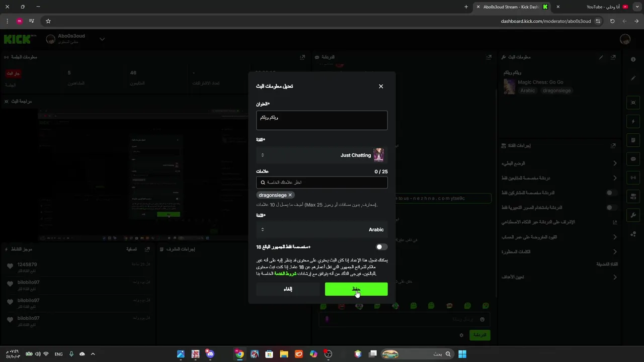Viewport: 644px width, 362px height.
Task: Open the browser three-dot menu
Action: 7,21
